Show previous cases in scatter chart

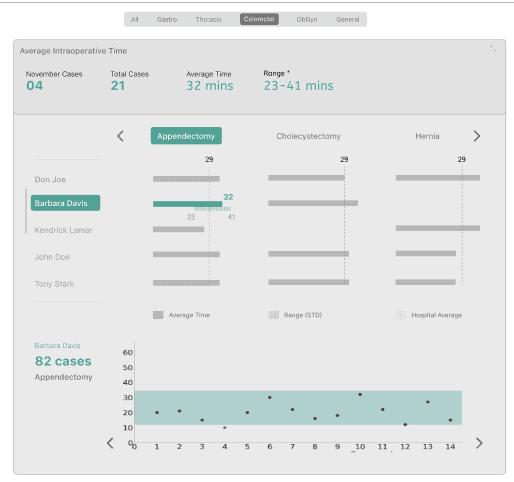point(110,443)
